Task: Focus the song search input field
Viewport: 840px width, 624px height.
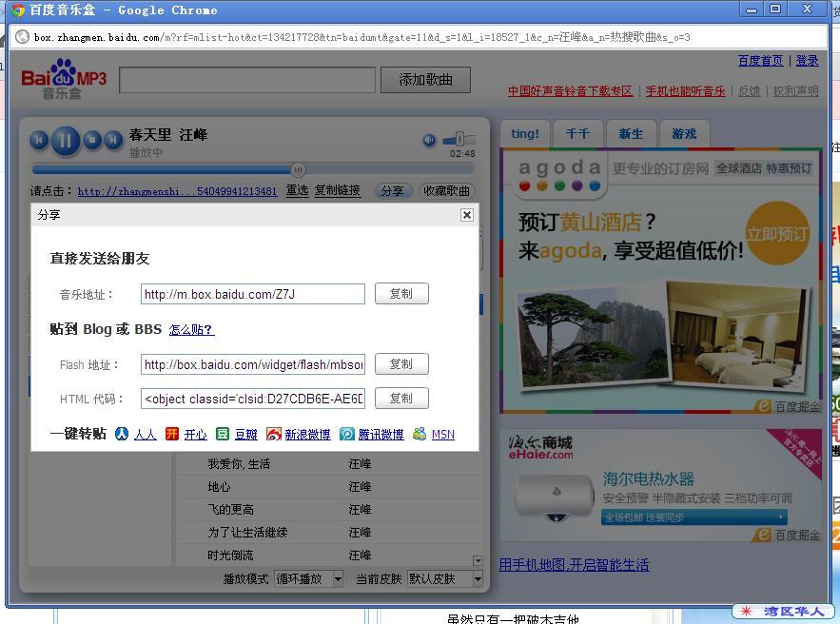Action: click(x=247, y=80)
